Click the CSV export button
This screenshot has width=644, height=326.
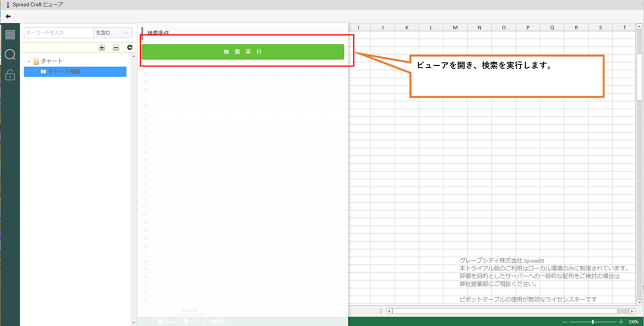[x=191, y=322]
